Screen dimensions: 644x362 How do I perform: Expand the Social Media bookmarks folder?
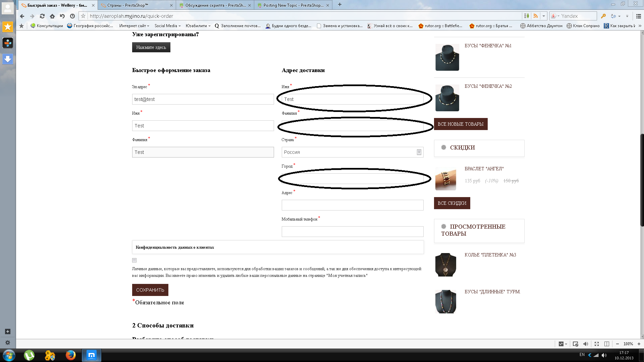click(168, 26)
